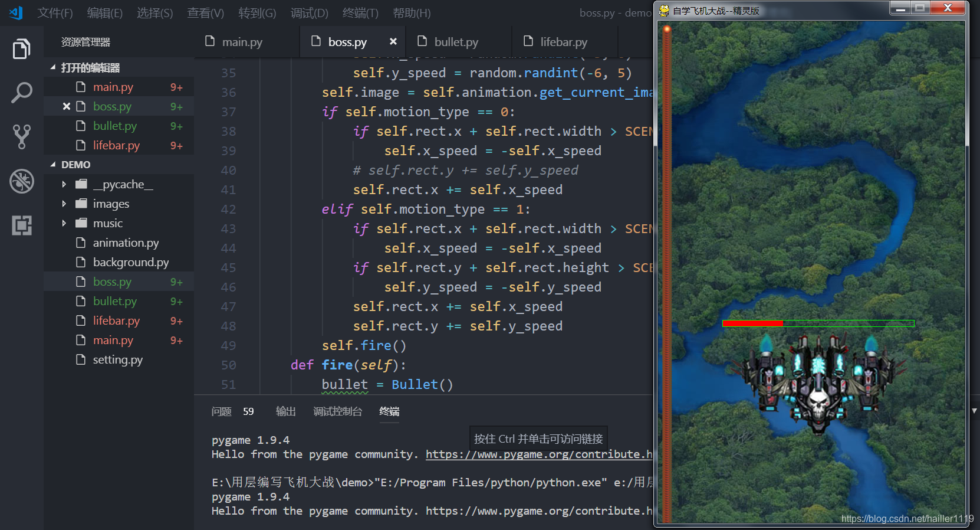The height and width of the screenshot is (530, 980).
Task: Open the 选择(S) menu
Action: pos(154,13)
